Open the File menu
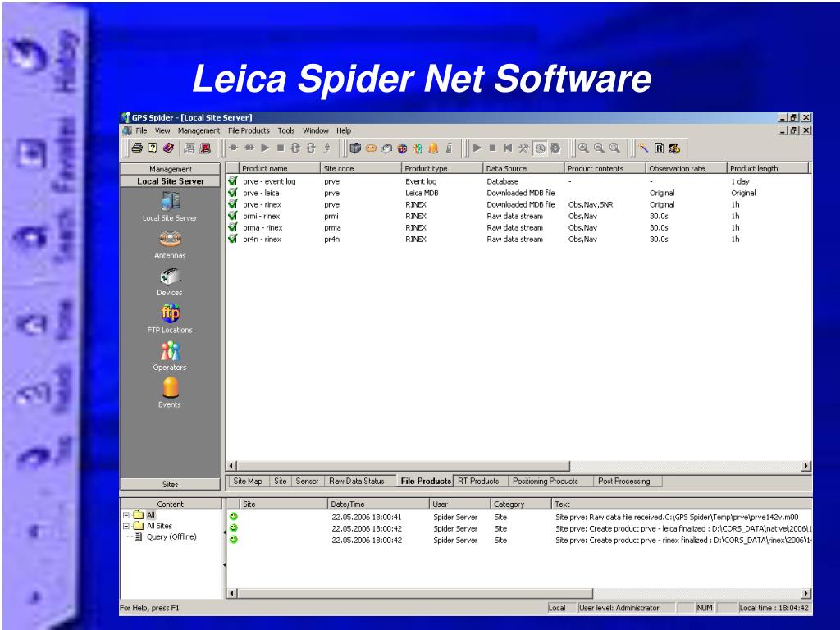840x630 pixels. click(x=141, y=130)
